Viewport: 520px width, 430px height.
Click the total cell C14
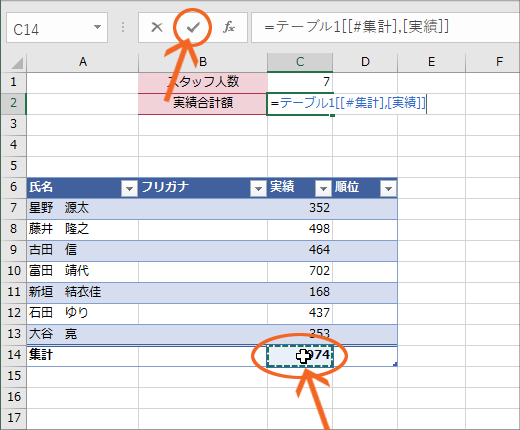pyautogui.click(x=300, y=356)
